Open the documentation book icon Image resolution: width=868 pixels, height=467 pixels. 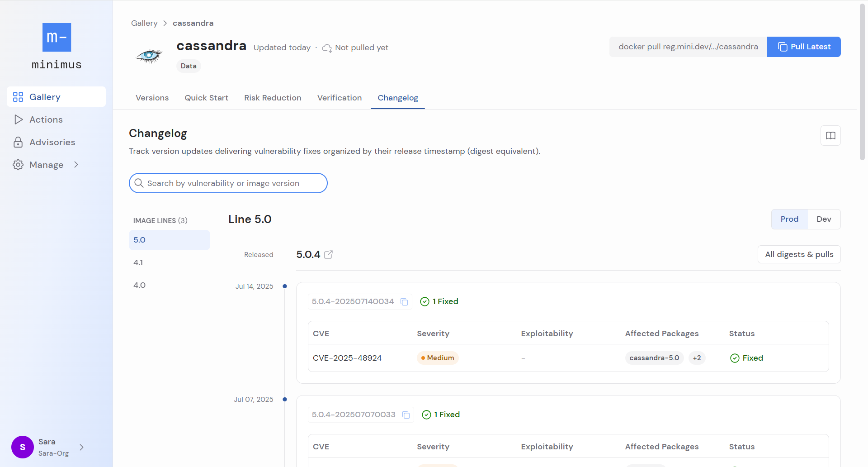point(830,136)
